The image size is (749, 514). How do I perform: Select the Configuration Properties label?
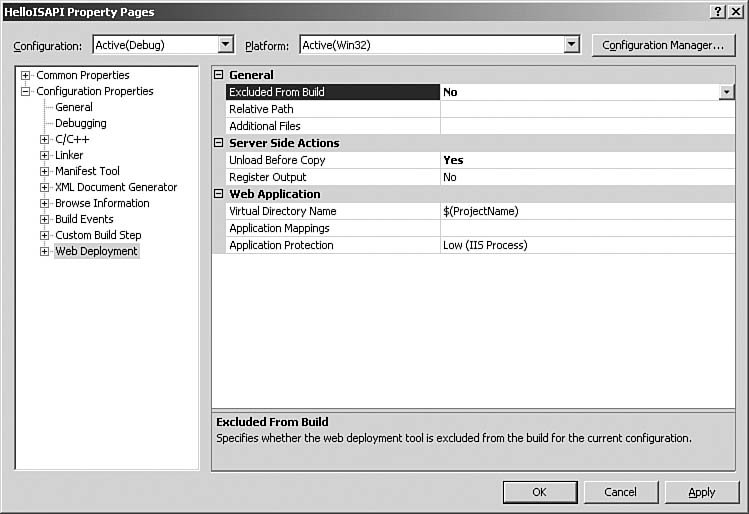[95, 91]
